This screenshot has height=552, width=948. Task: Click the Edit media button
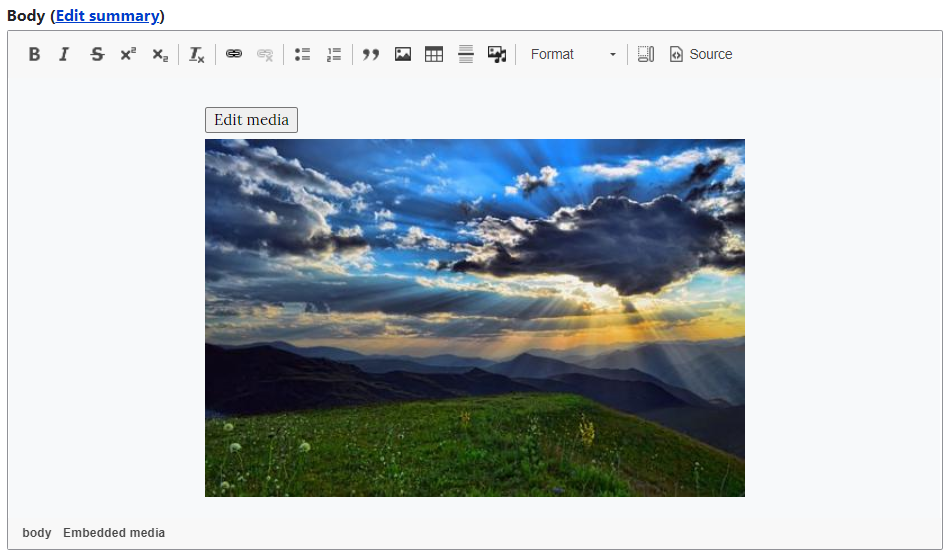coord(252,120)
